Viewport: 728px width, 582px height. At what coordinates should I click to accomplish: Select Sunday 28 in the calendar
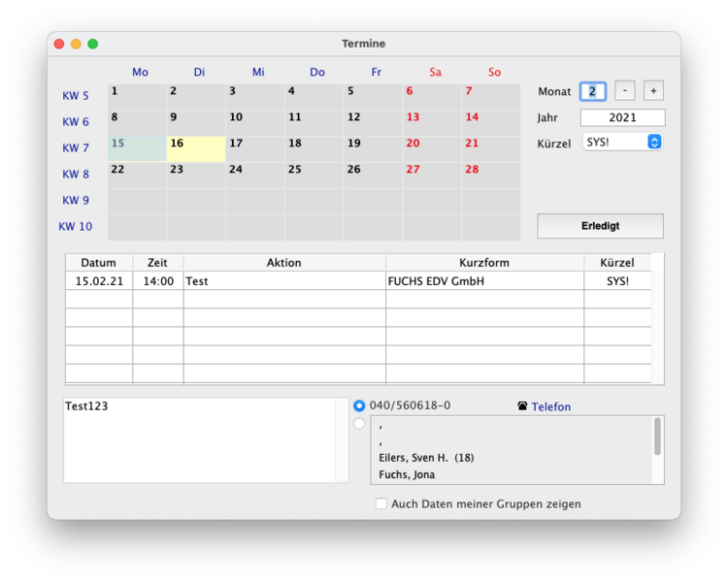click(x=490, y=175)
